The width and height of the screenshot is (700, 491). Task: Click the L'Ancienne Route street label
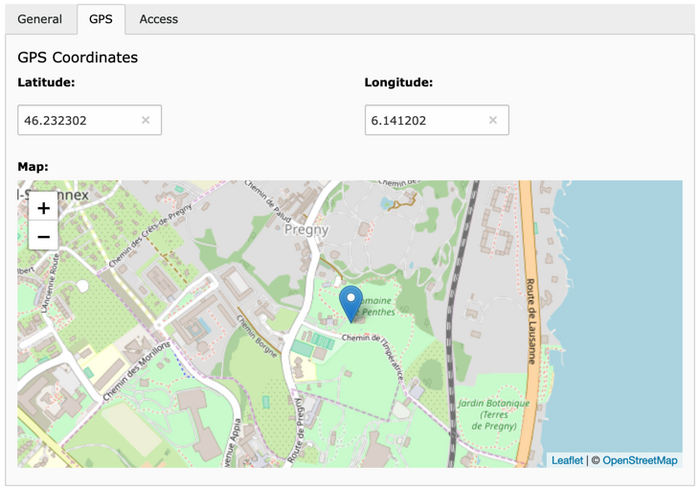tap(49, 284)
